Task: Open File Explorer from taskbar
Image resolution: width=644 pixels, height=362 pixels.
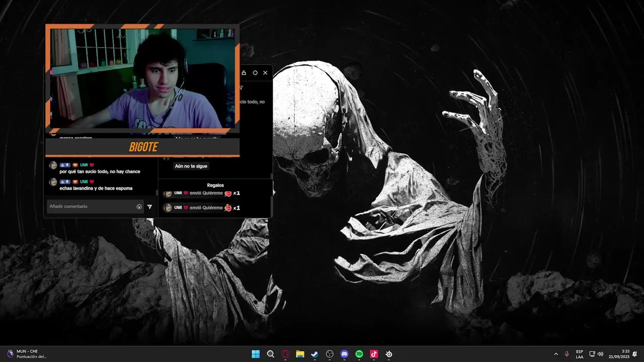Action: [x=300, y=354]
